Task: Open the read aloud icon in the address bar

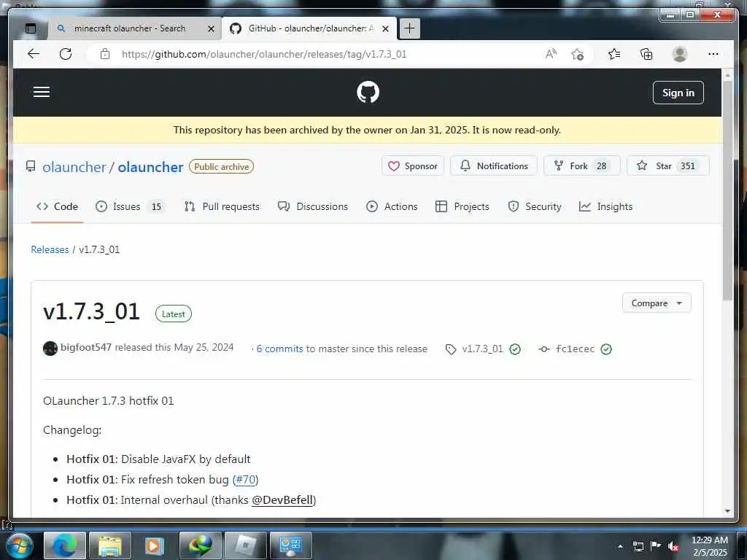Action: tap(551, 54)
